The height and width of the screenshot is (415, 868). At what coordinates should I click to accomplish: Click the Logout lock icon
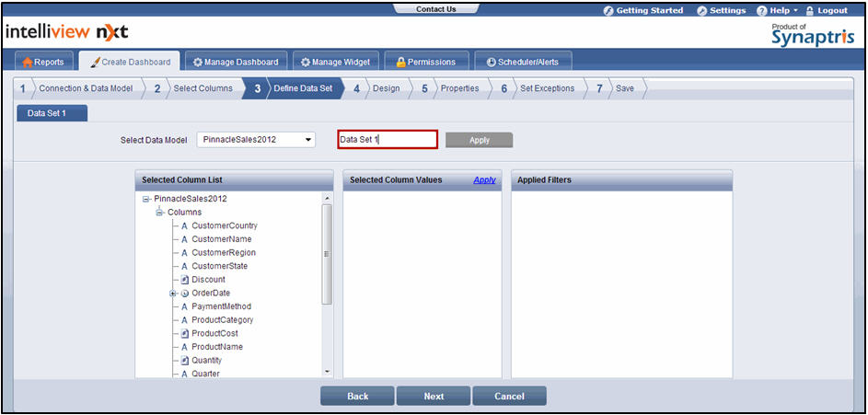pos(810,10)
